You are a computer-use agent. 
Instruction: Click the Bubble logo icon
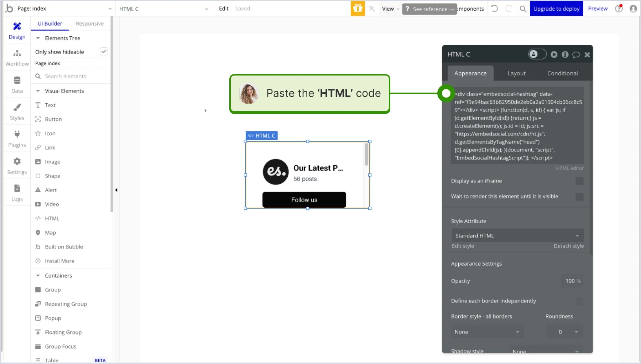click(9, 9)
